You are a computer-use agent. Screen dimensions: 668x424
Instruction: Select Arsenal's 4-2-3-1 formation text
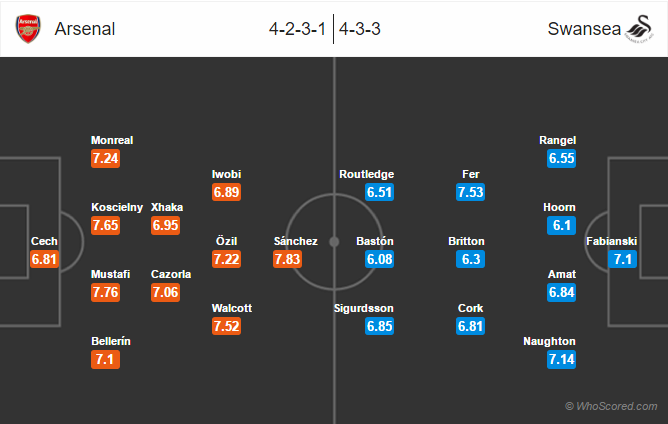click(x=297, y=29)
